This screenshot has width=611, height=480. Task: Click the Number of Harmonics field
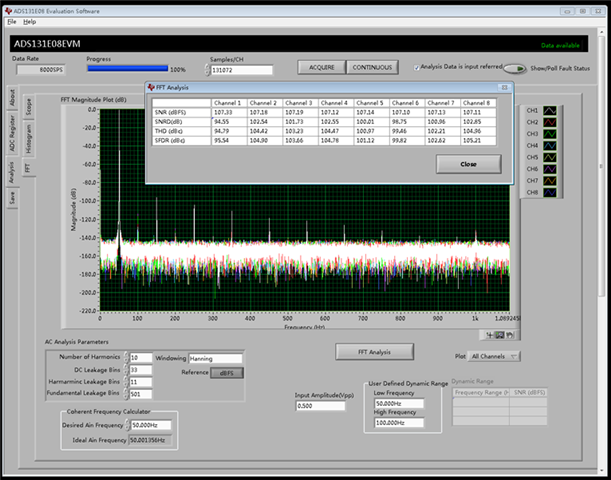click(x=141, y=358)
